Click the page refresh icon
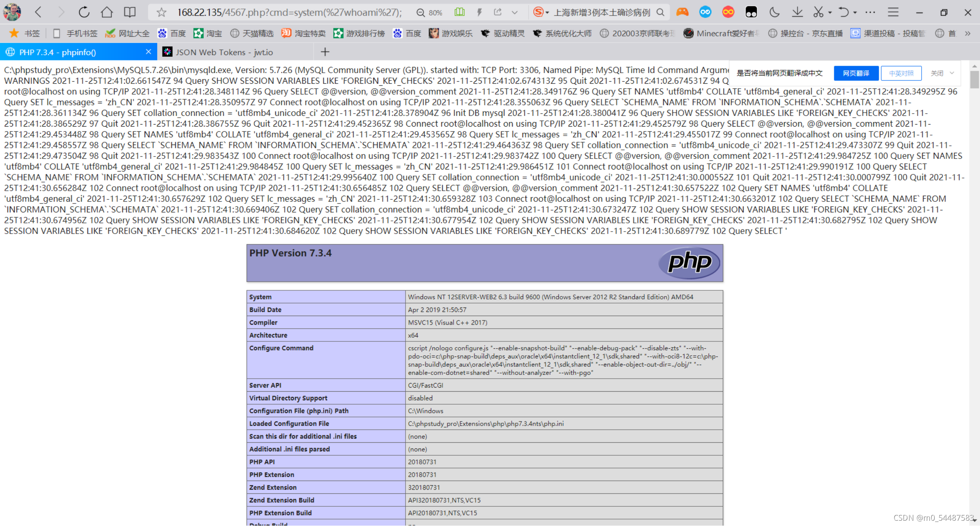The height and width of the screenshot is (526, 980). point(84,12)
